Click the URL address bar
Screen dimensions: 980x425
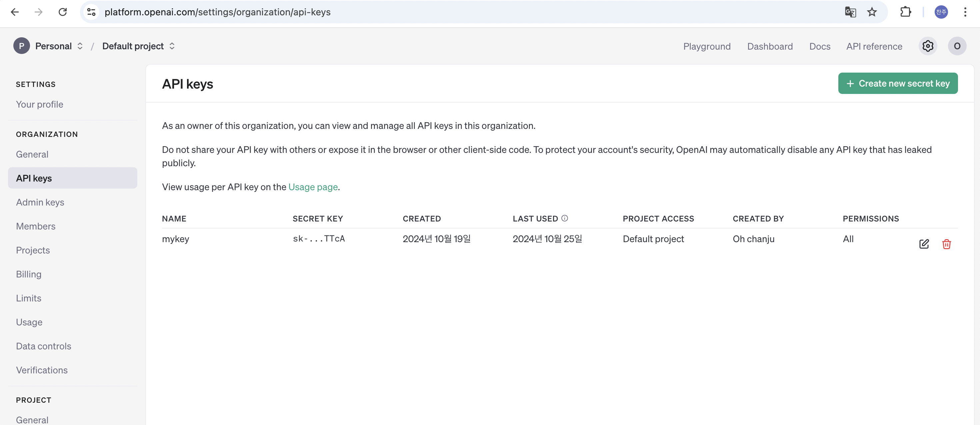(457, 12)
